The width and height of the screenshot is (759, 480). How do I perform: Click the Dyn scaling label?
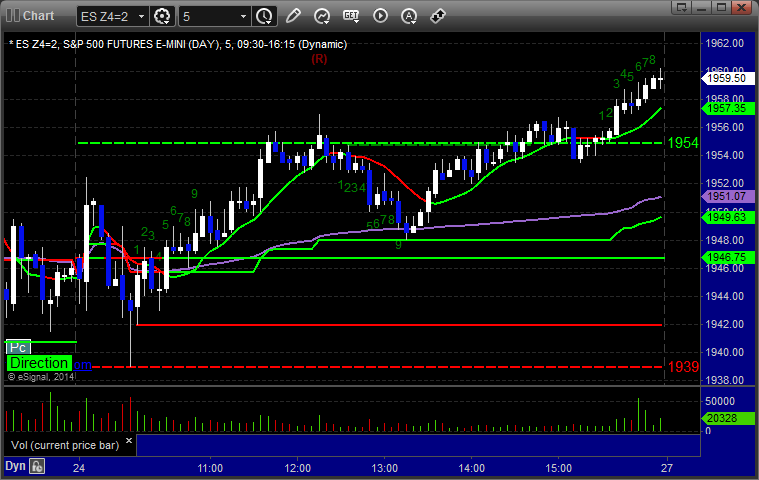[x=15, y=466]
